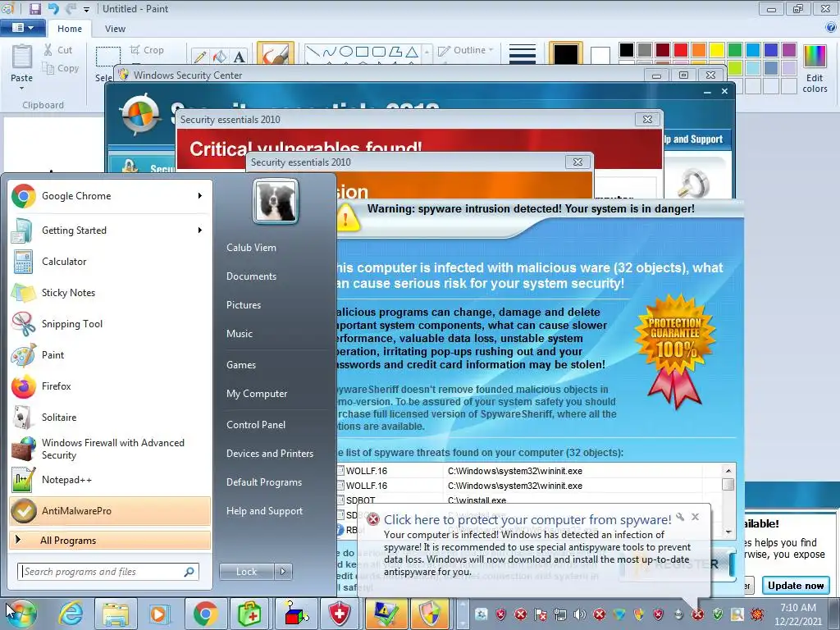The width and height of the screenshot is (840, 630).
Task: Select the Polygon shape
Action: coord(395,52)
